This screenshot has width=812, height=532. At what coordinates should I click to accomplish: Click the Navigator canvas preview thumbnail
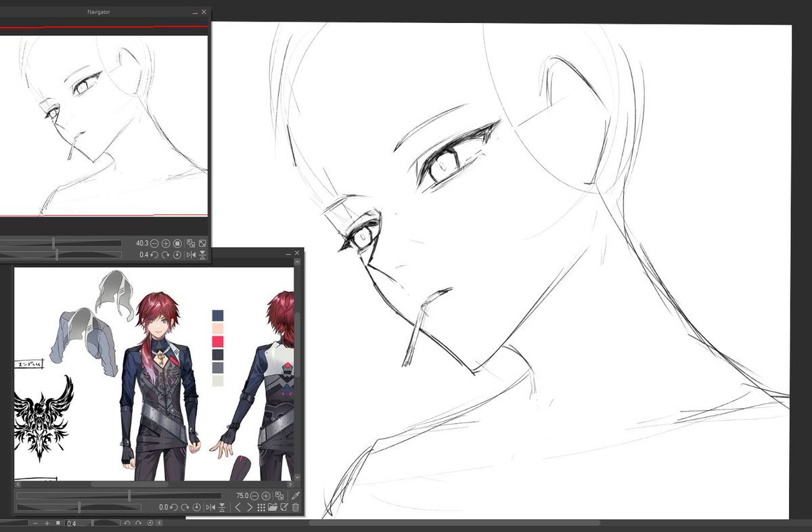pos(104,125)
